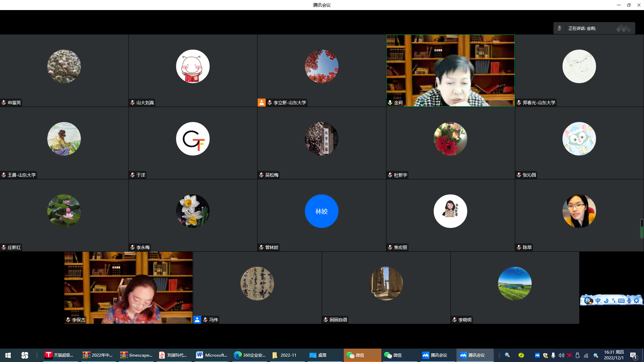Click the Tencent Meeting tray icon
This screenshot has height=362, width=644.
(537, 355)
